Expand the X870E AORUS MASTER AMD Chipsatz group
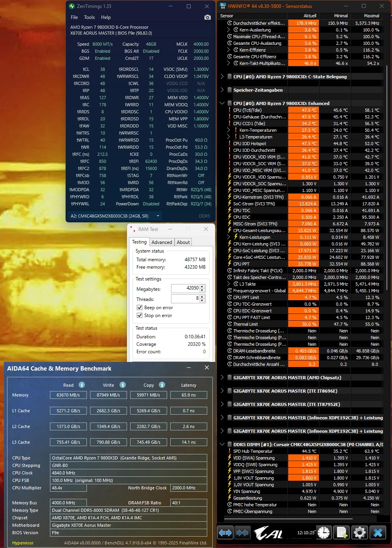Viewport: 392px width, 548px height. [x=223, y=378]
